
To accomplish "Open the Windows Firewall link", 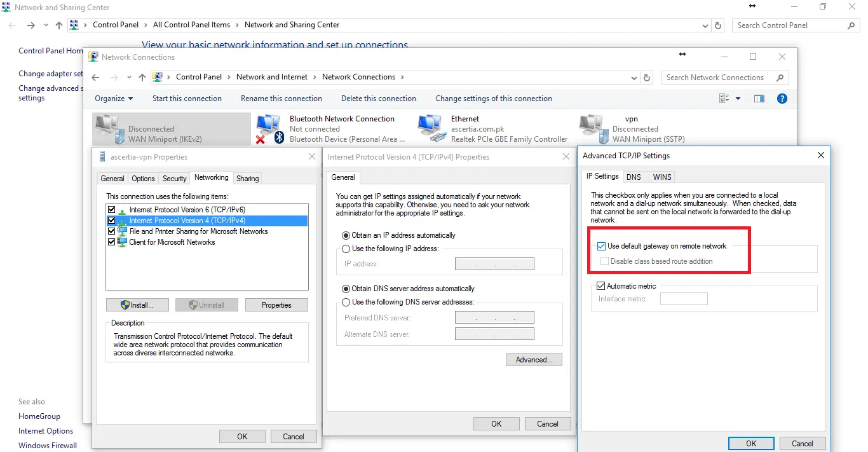I will [48, 446].
